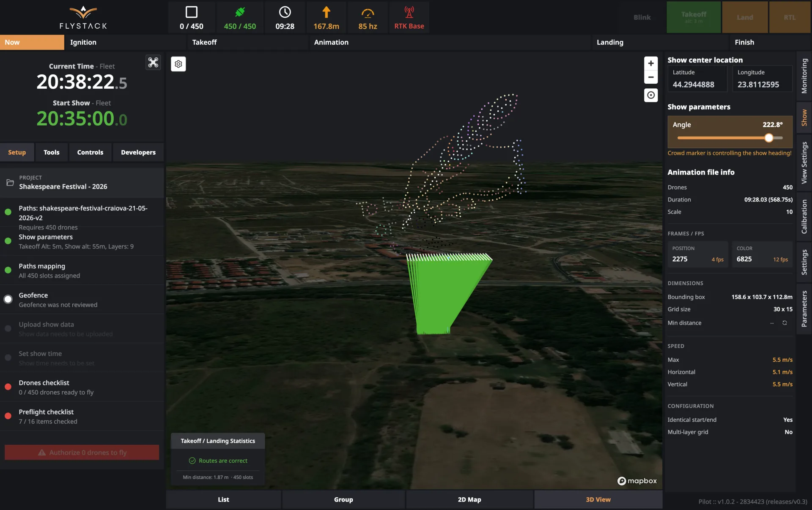The image size is (812, 510).
Task: Click the mapbox attribution logo
Action: click(x=637, y=481)
